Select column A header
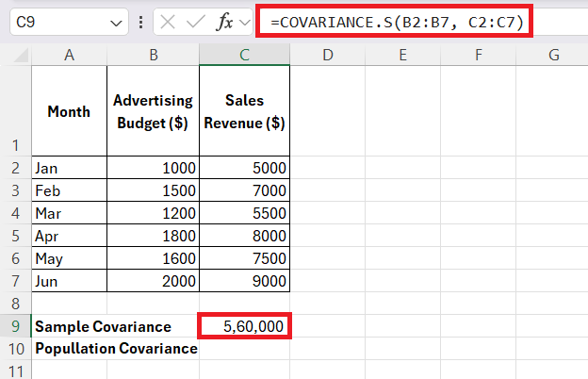Screen dimensions: 588x379 [x=69, y=55]
